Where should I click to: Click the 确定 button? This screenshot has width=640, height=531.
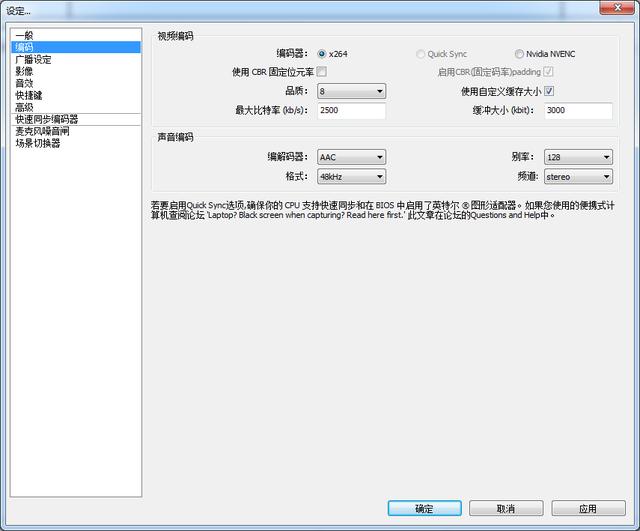pyautogui.click(x=424, y=509)
